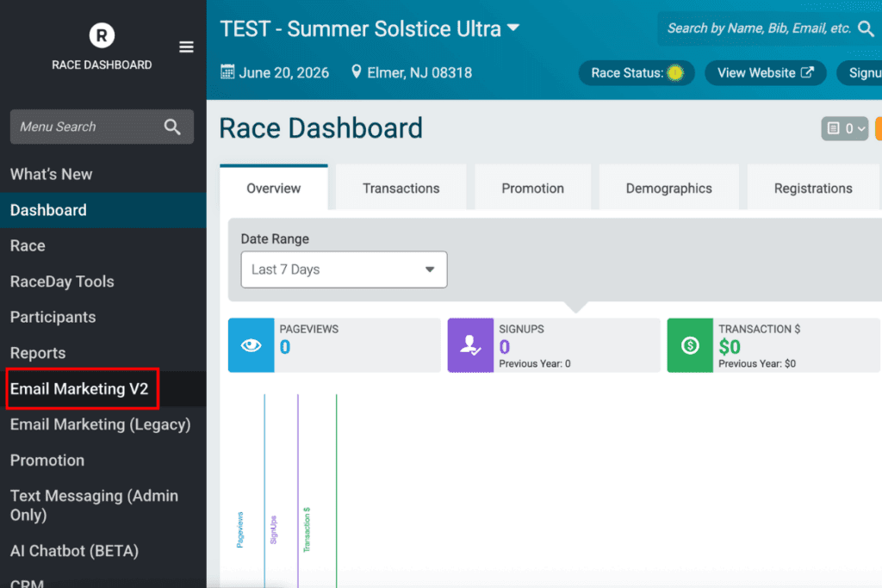Click the green Transaction dollar icon

689,345
